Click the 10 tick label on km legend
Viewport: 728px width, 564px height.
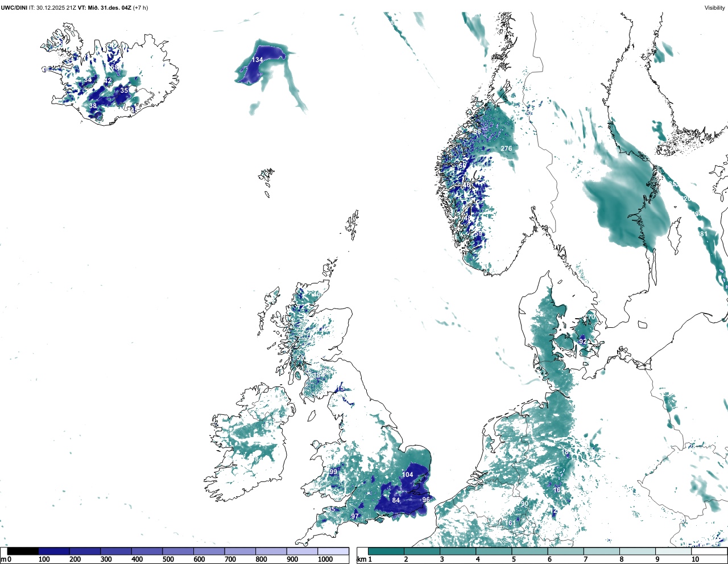(695, 559)
